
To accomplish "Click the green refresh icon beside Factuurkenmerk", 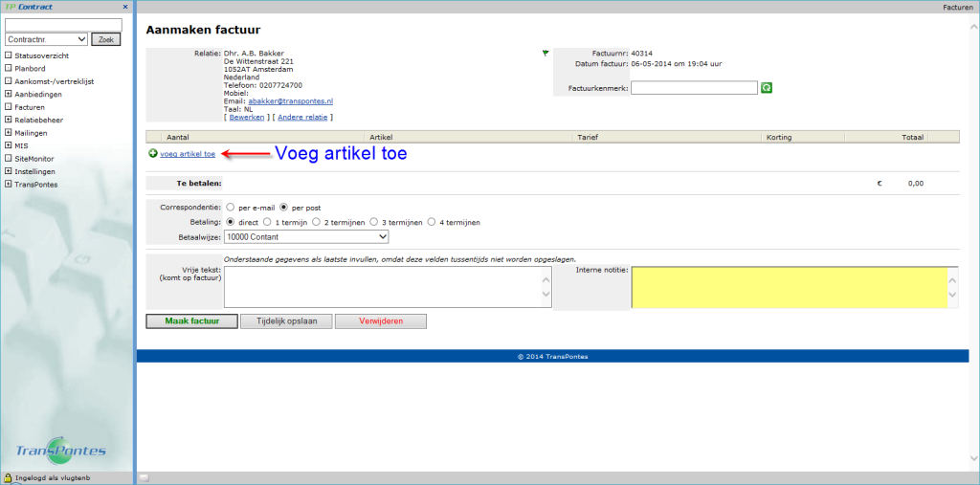I will pos(767,88).
